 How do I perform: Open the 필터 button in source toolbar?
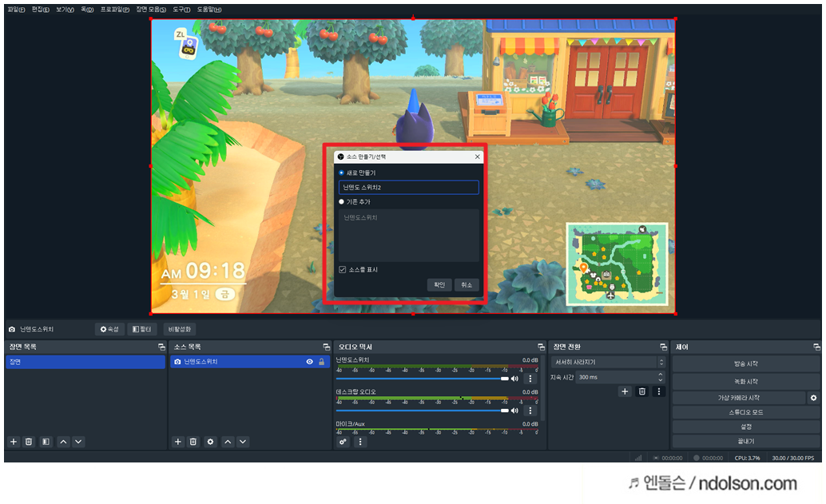tap(141, 329)
